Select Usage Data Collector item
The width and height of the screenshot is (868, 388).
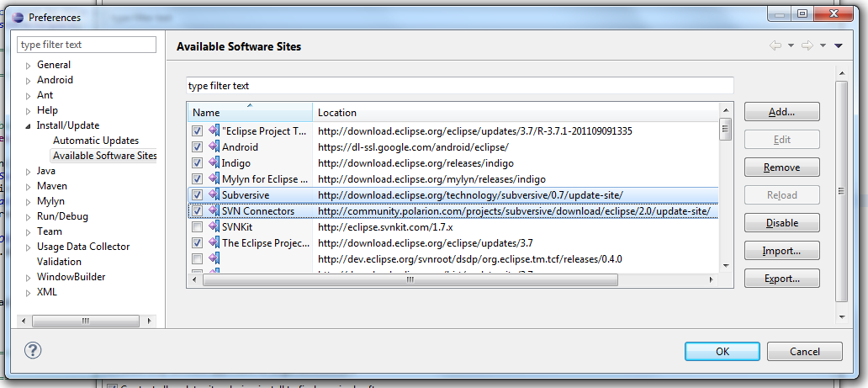click(83, 247)
